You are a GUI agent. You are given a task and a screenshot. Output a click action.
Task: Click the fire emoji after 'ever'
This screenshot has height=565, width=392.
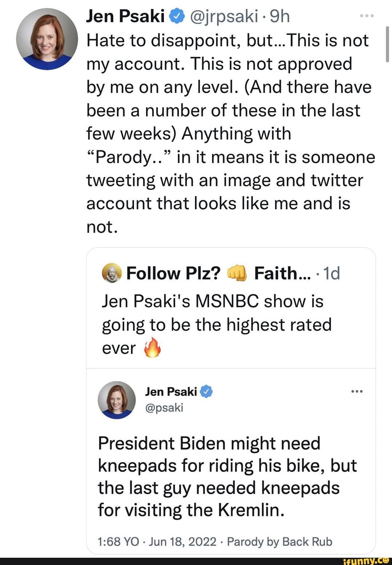(x=152, y=348)
